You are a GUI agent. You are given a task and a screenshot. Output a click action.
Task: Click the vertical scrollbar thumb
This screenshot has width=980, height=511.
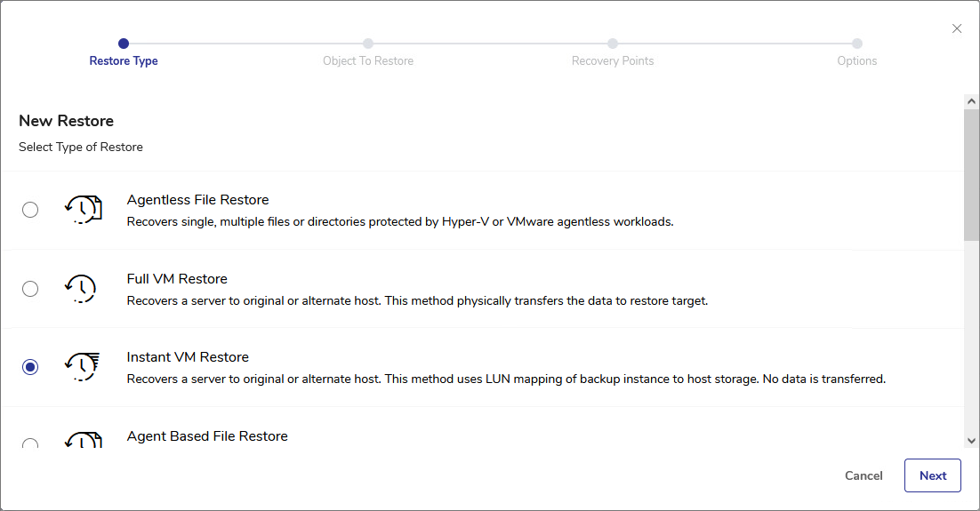971,173
